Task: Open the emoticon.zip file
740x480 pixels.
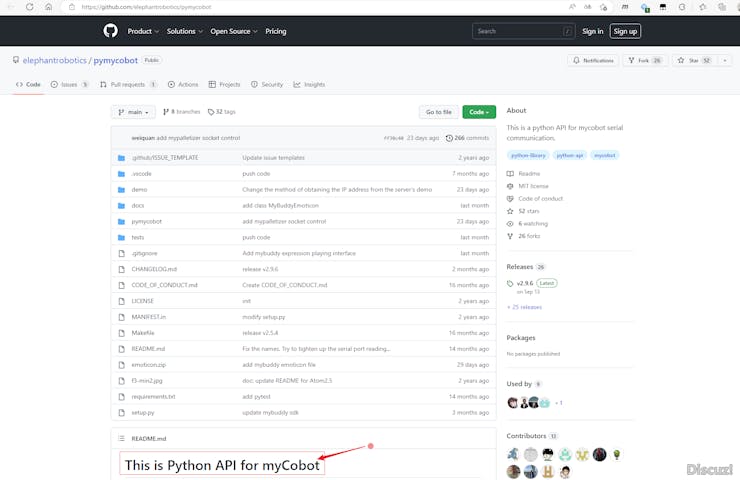Action: pyautogui.click(x=149, y=365)
